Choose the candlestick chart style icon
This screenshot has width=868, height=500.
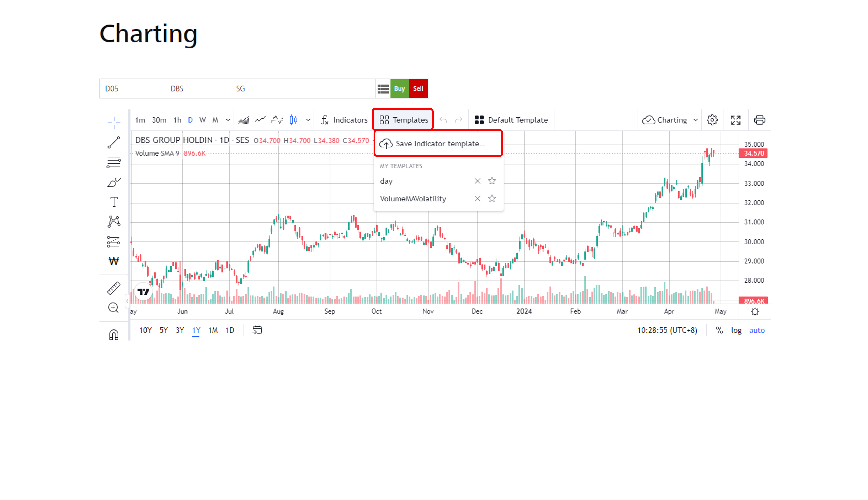pos(293,120)
